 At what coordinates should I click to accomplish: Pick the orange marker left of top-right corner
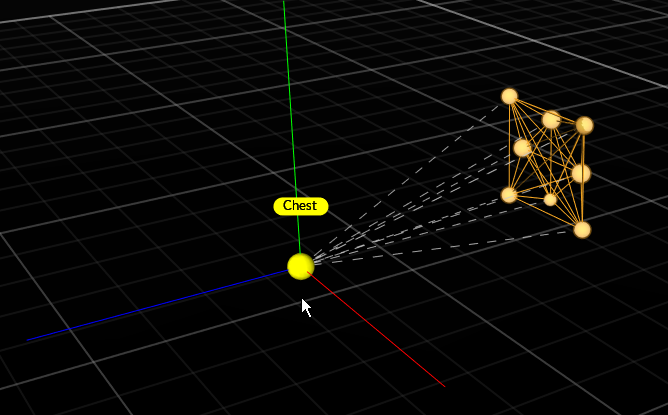(x=551, y=120)
